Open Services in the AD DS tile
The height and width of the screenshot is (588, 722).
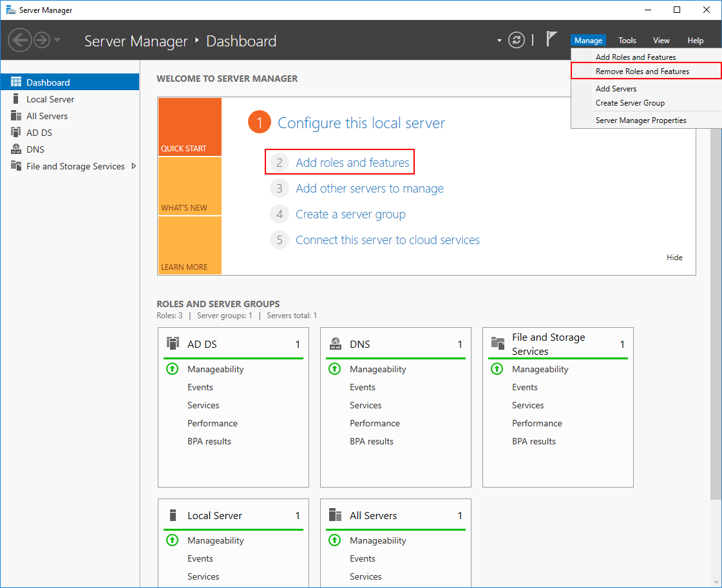coord(203,405)
